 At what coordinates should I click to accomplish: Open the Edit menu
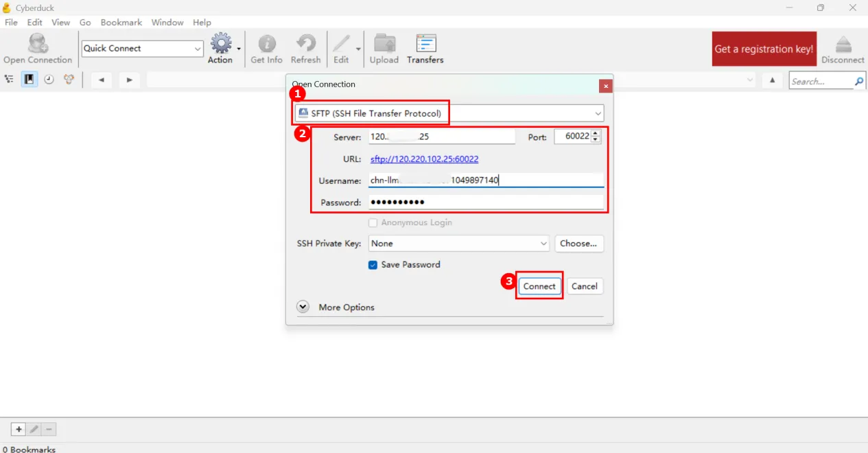click(x=35, y=23)
